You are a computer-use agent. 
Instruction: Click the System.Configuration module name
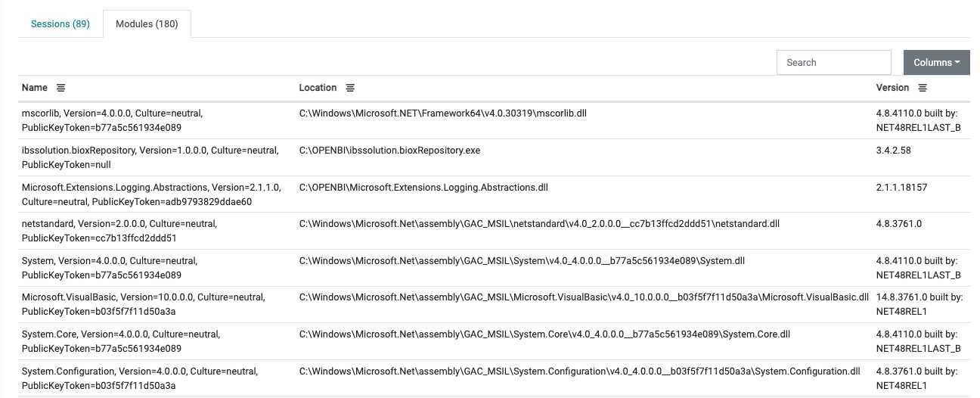[139, 378]
